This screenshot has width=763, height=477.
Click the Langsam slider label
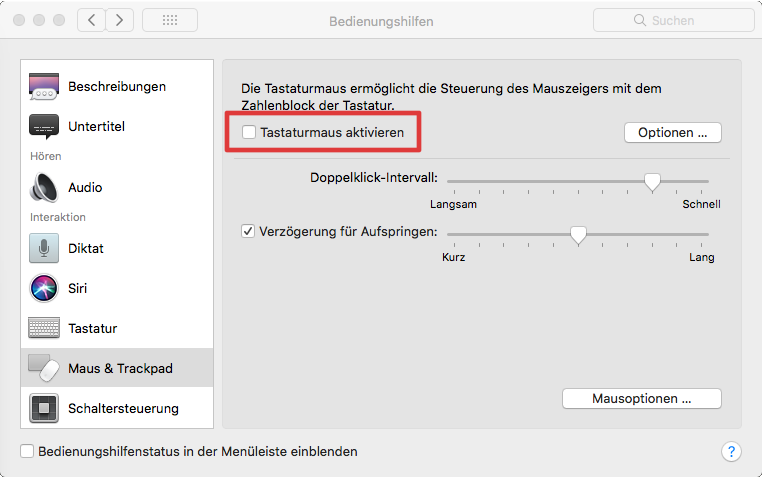click(453, 204)
